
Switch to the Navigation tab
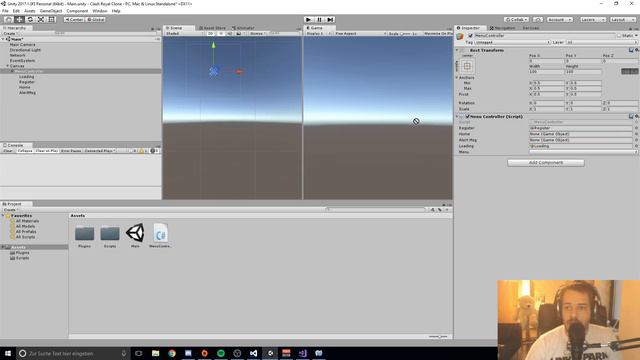pos(502,28)
